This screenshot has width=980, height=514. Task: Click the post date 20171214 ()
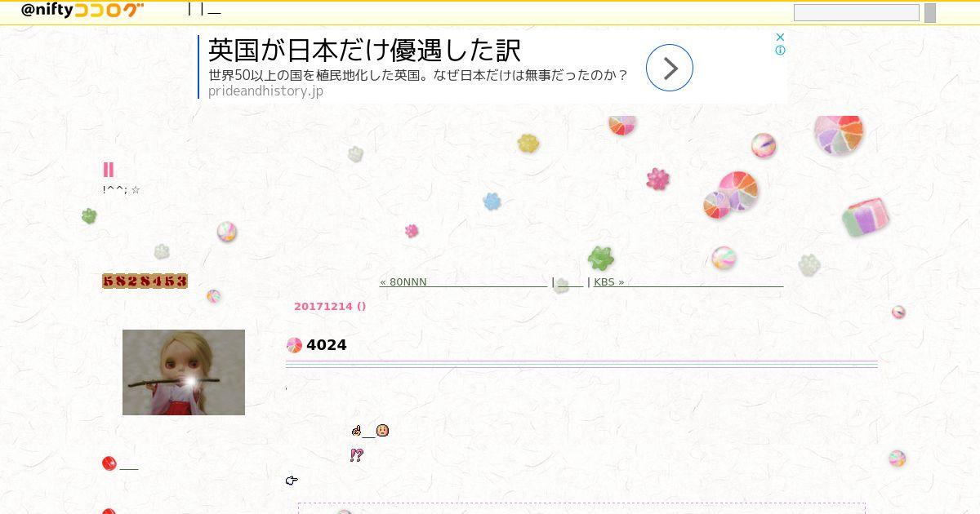coord(330,307)
